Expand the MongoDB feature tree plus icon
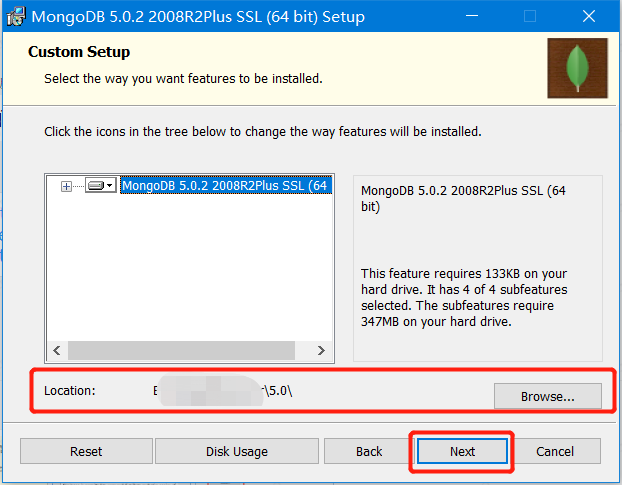Image resolution: width=622 pixels, height=485 pixels. click(x=66, y=186)
